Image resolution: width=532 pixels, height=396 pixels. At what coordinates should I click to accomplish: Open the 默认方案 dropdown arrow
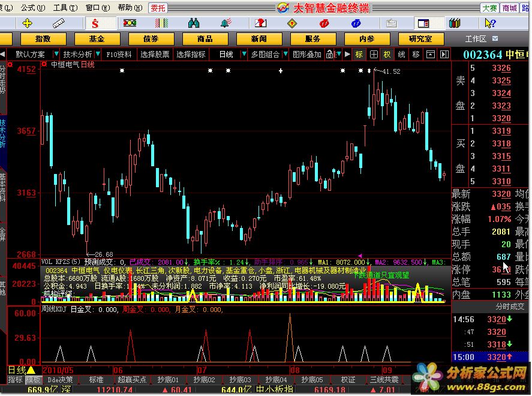[56, 54]
